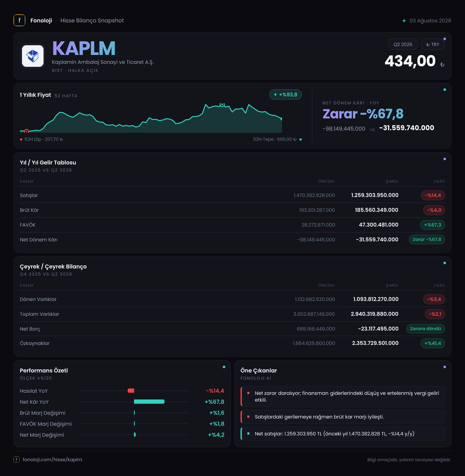
Task: Click the small Fonoloji icon in footer
Action: (16, 459)
